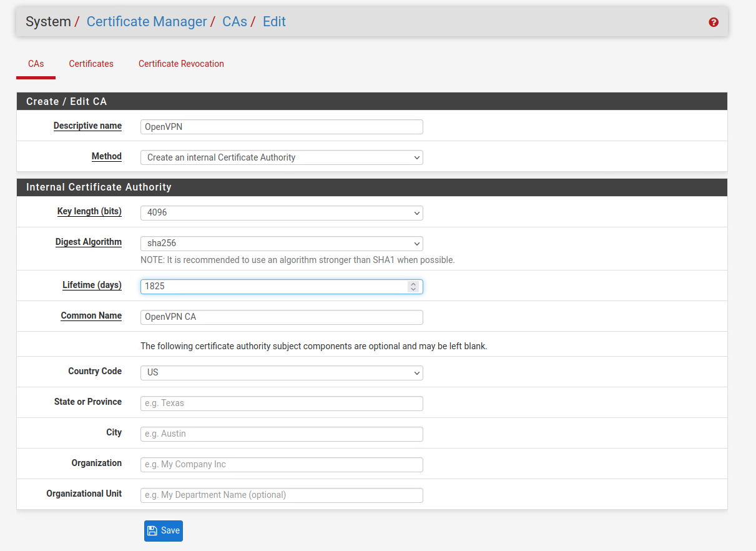The width and height of the screenshot is (756, 551).
Task: Click the SHA1 recommendation note text
Action: point(298,260)
